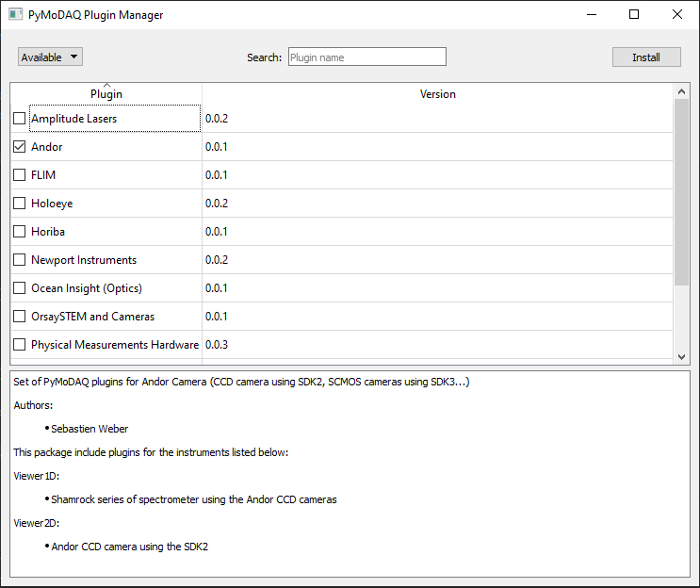Select the Andor plugin name
Screen dimensions: 700x588
[x=47, y=146]
